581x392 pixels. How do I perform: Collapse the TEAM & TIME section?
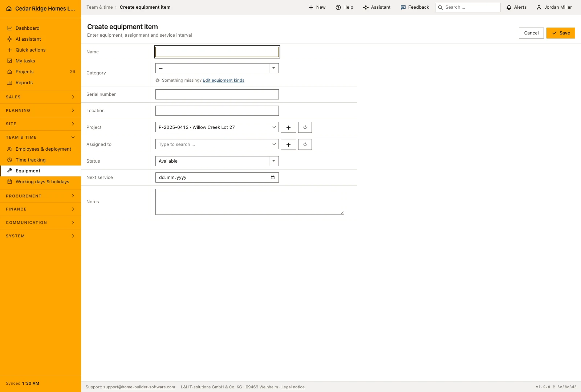click(x=40, y=137)
